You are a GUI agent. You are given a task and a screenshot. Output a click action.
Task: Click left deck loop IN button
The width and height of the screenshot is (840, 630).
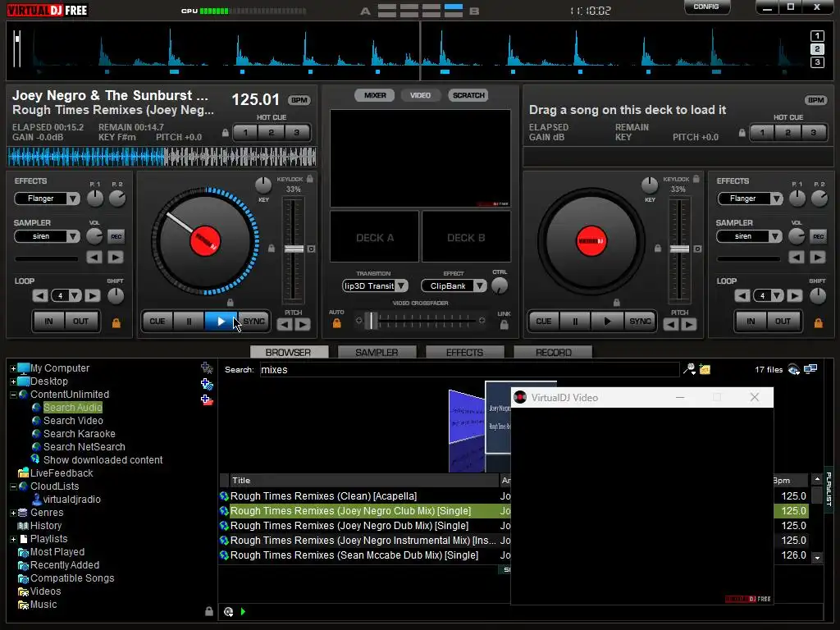(48, 322)
